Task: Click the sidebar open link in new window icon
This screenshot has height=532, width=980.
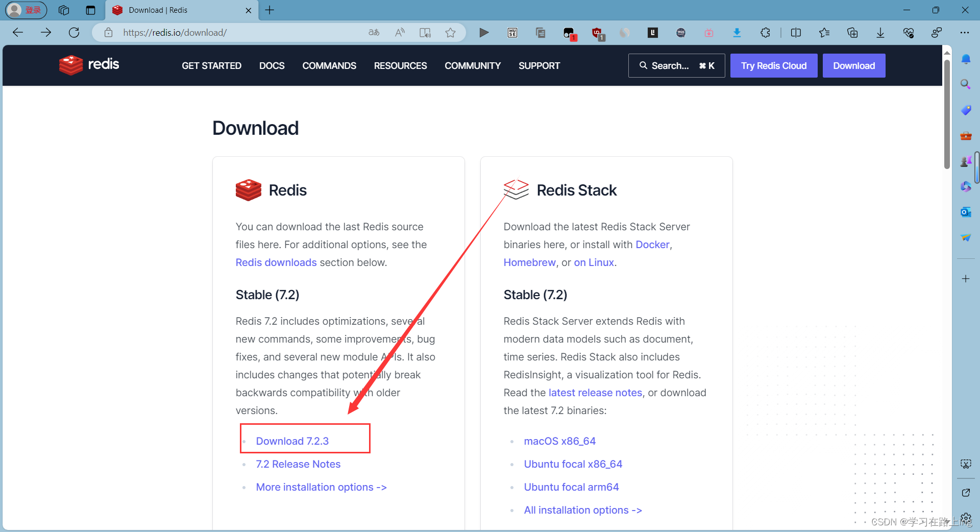Action: pos(966,493)
